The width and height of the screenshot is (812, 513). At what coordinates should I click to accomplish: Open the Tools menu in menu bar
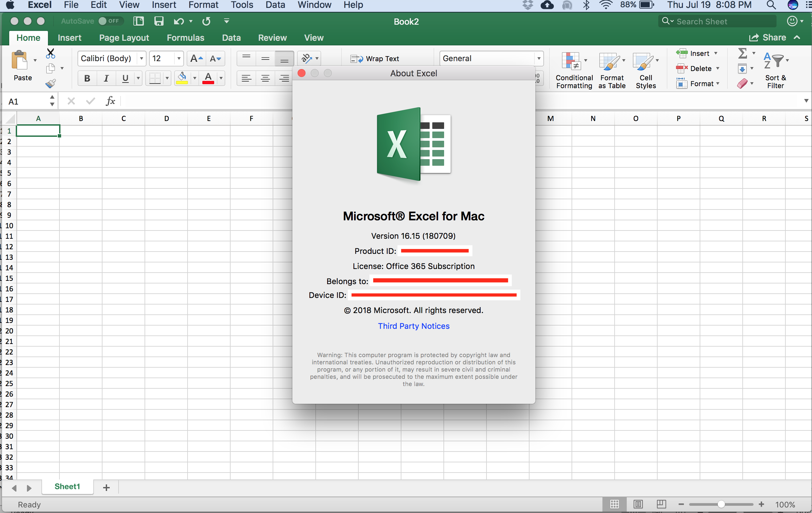click(x=242, y=5)
